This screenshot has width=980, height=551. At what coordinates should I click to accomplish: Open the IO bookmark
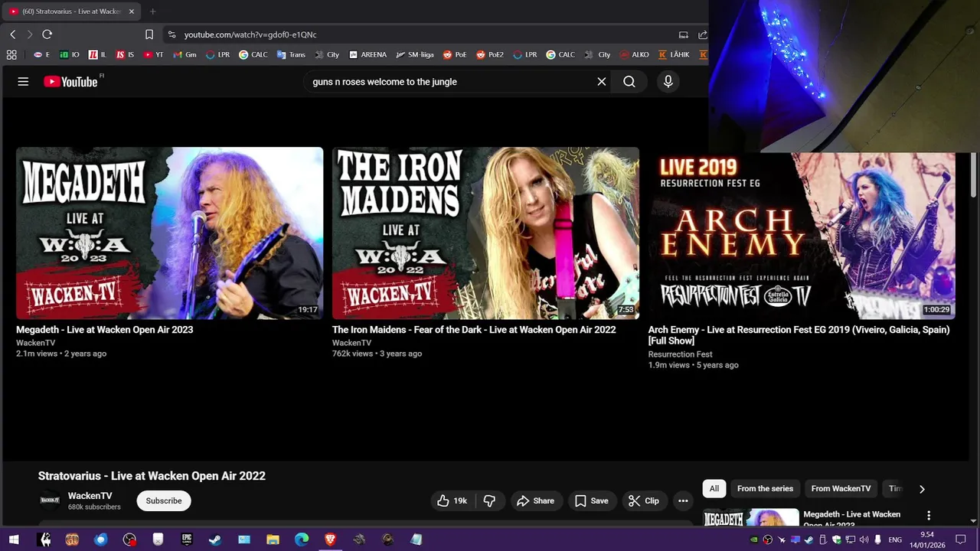(x=70, y=55)
